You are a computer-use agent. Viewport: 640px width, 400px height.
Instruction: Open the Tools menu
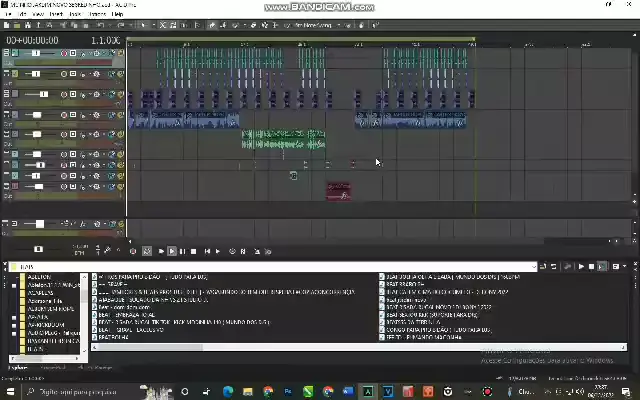[x=75, y=14]
